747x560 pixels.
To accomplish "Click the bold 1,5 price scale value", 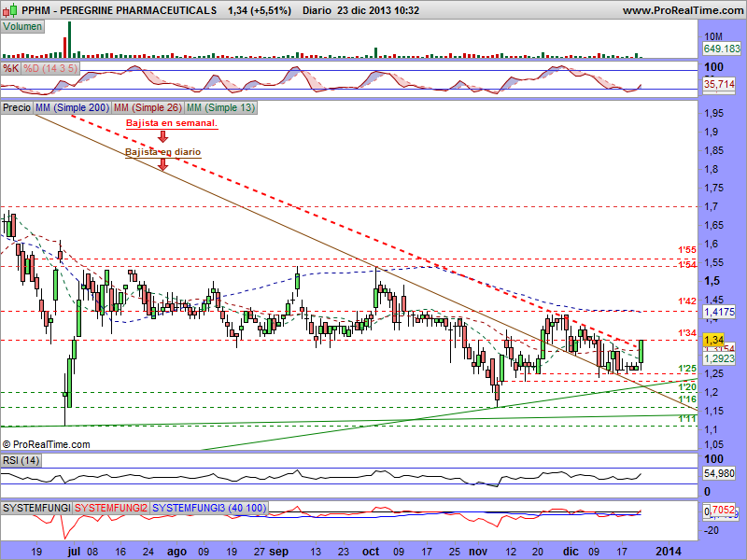I will 712,281.
